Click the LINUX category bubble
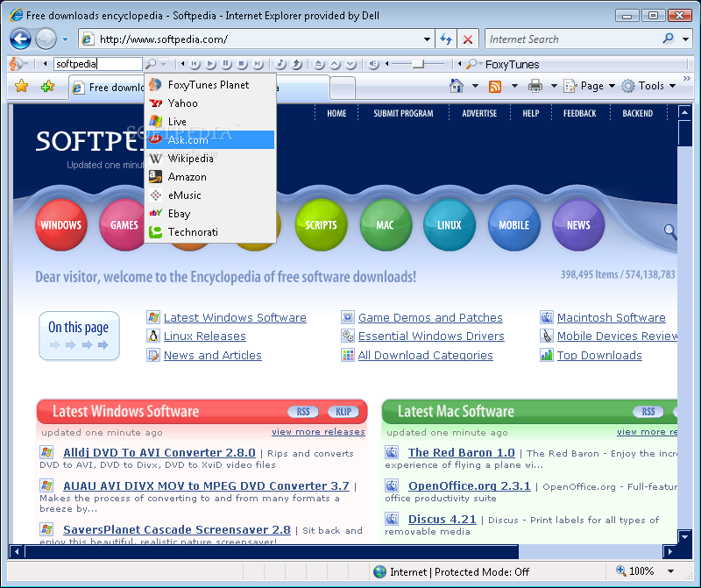The width and height of the screenshot is (701, 588). (x=450, y=224)
